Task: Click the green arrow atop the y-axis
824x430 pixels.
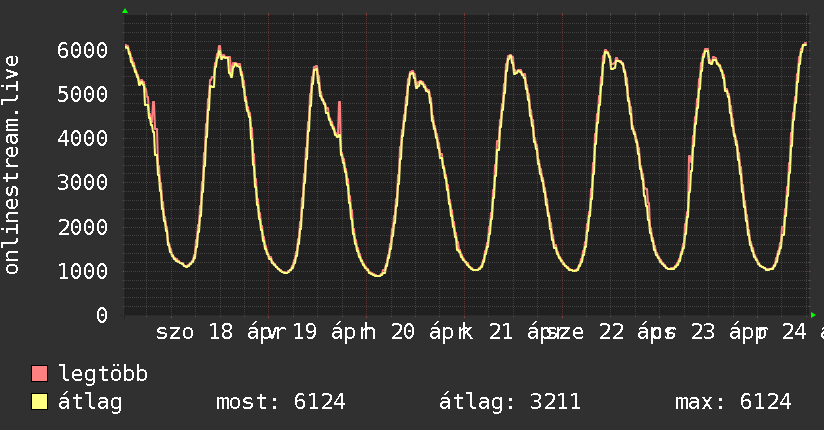Action: click(125, 11)
